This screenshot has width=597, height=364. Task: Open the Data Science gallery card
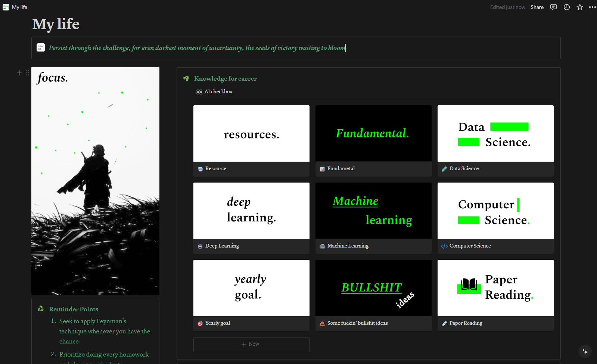(x=495, y=141)
